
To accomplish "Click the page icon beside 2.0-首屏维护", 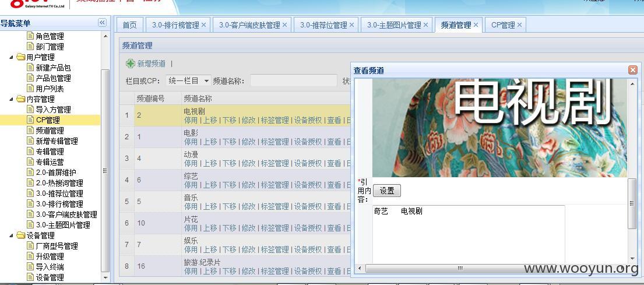I will click(30, 172).
